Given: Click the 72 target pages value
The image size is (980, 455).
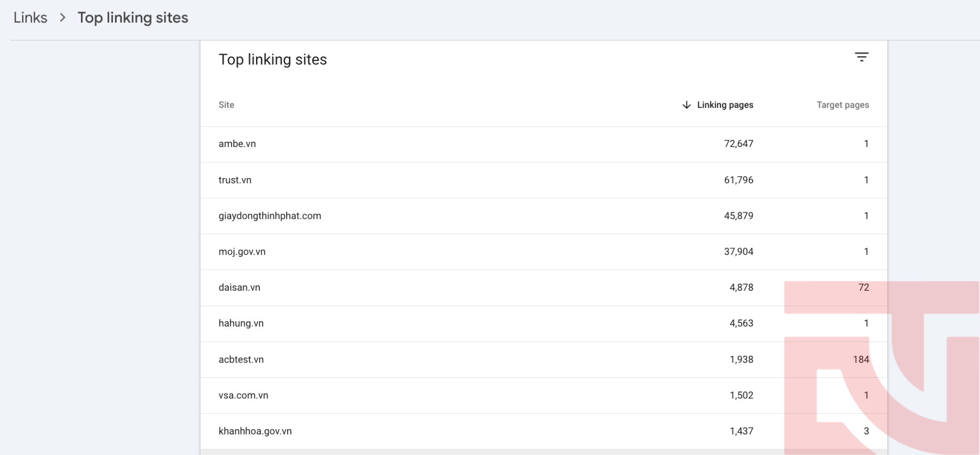Looking at the screenshot, I should pyautogui.click(x=863, y=287).
